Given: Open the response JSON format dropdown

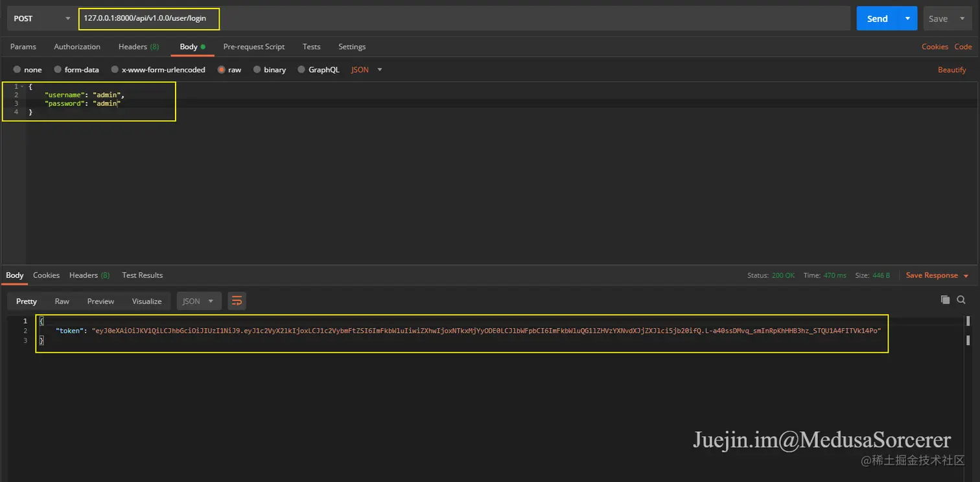Looking at the screenshot, I should click(199, 301).
